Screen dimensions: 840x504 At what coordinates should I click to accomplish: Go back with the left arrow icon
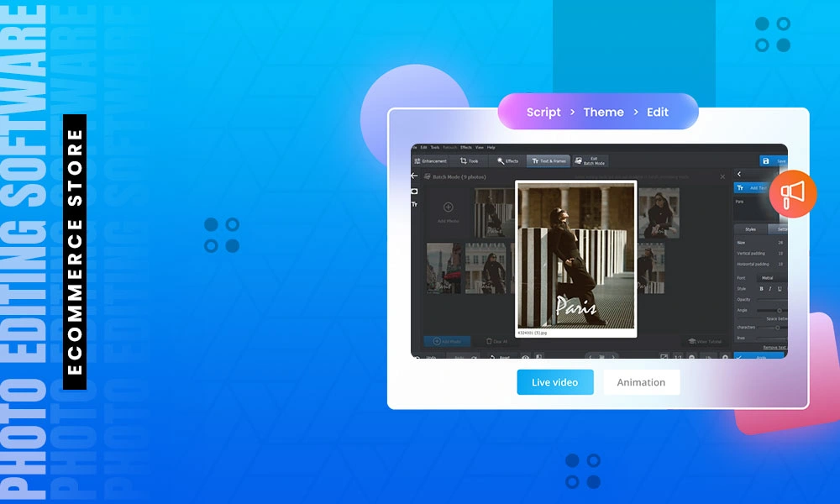[414, 176]
